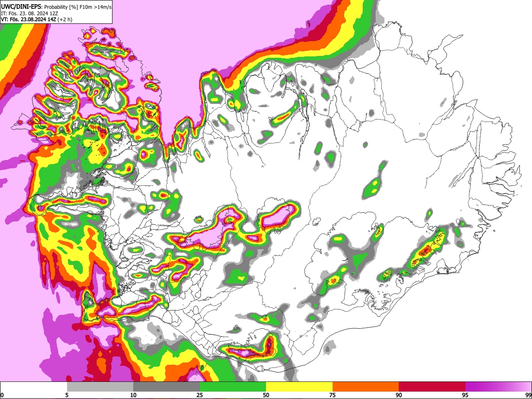This screenshot has width=532, height=399.
Task: Click the dark gray 10–25 legend segment
Action: click(x=167, y=387)
